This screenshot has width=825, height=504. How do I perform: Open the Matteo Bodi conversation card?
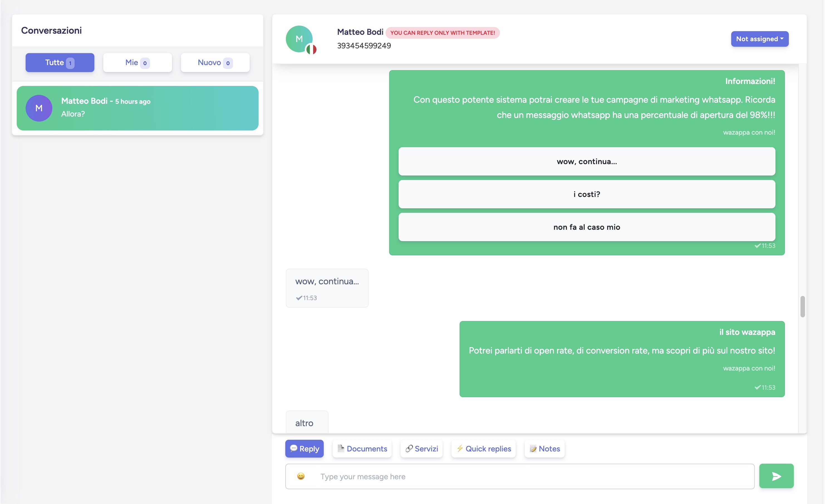pyautogui.click(x=137, y=108)
